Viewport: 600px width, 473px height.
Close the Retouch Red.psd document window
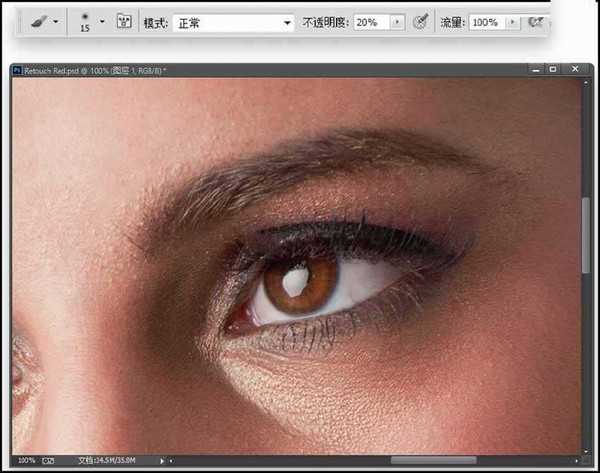point(575,69)
